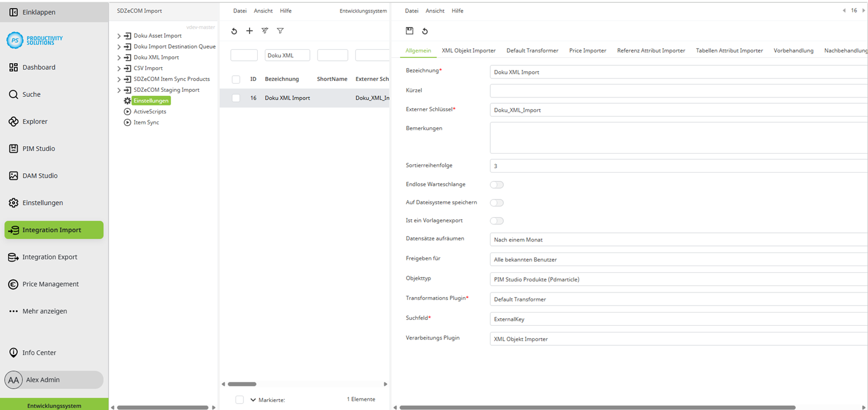Image resolution: width=868 pixels, height=410 pixels.
Task: Clear active filters with the crossed funnel icon
Action: pyautogui.click(x=265, y=31)
